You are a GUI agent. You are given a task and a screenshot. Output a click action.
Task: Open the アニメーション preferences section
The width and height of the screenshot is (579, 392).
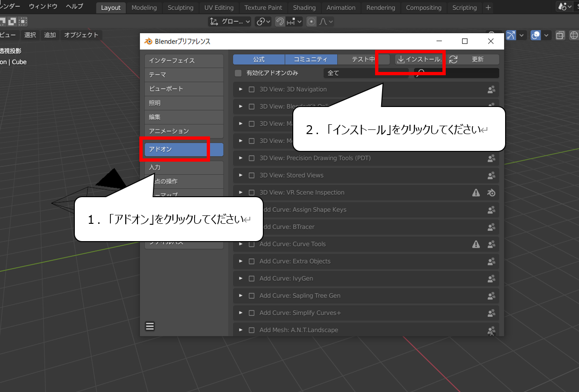184,131
